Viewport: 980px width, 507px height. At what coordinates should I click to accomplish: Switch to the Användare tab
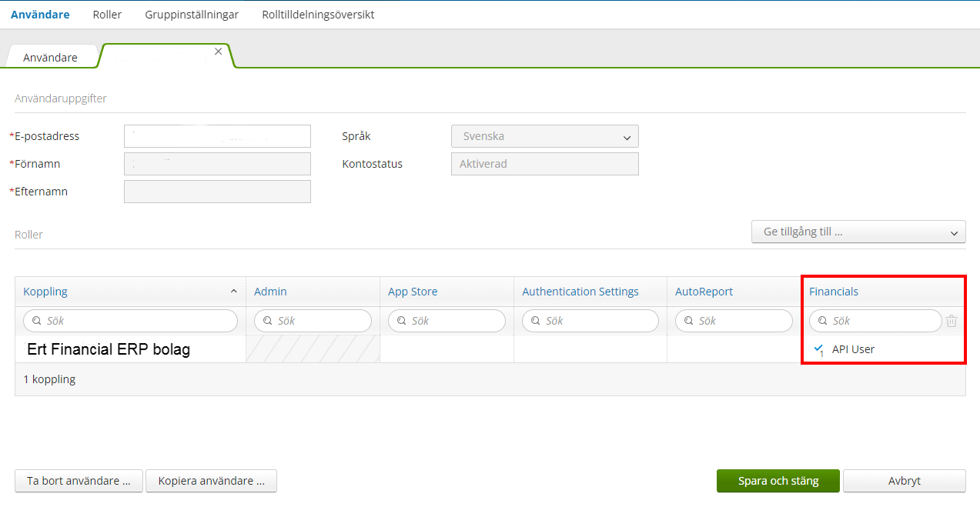coord(50,58)
